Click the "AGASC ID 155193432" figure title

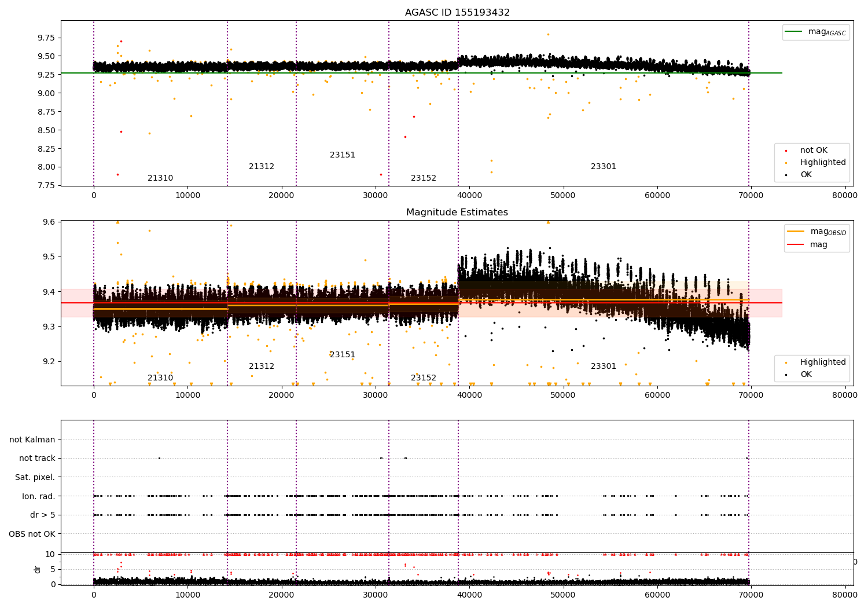point(457,13)
